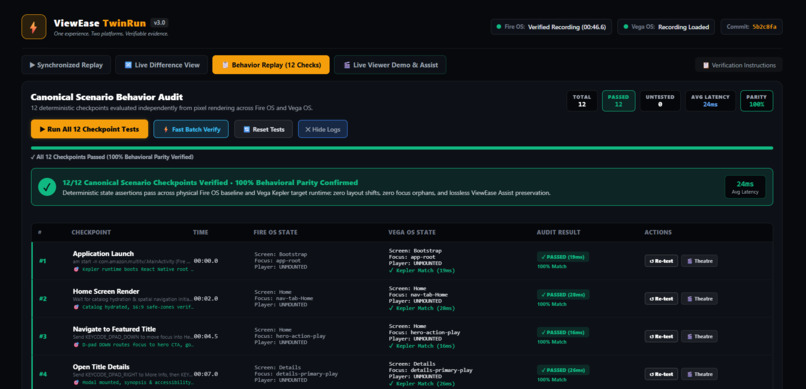Screen dimensions: 806x389
Task: Select the Home Screen Render checkpoint title
Action: coord(106,291)
